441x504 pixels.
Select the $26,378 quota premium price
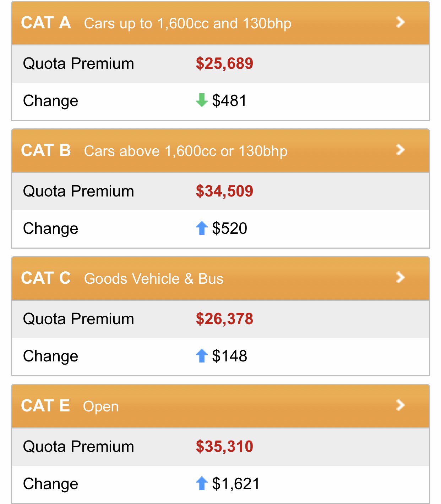click(224, 319)
